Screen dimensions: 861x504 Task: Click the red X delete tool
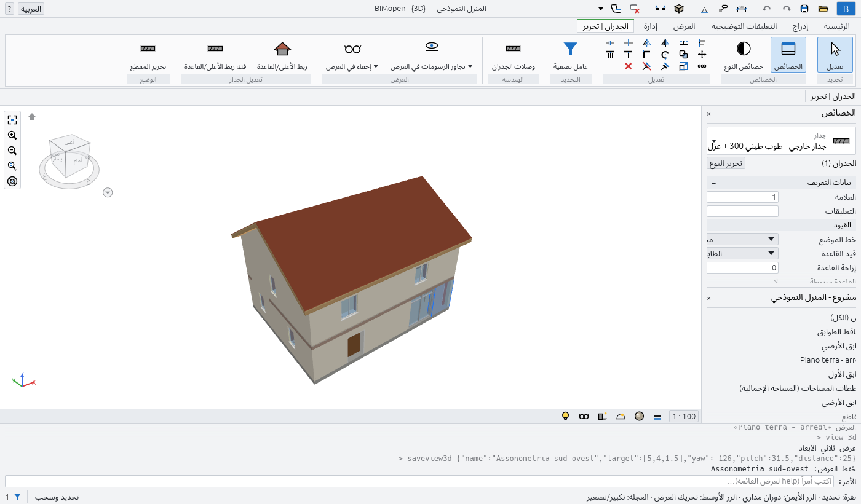click(x=628, y=66)
